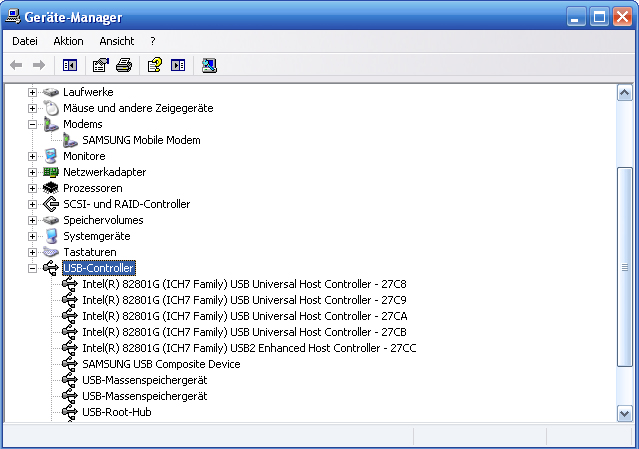The image size is (639, 449).
Task: Open Properties via the toolbar icon
Action: point(101,65)
